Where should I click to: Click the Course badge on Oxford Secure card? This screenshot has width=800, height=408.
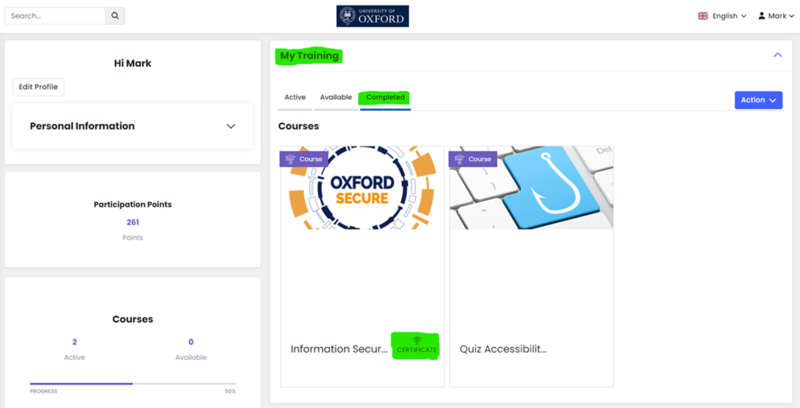[304, 159]
